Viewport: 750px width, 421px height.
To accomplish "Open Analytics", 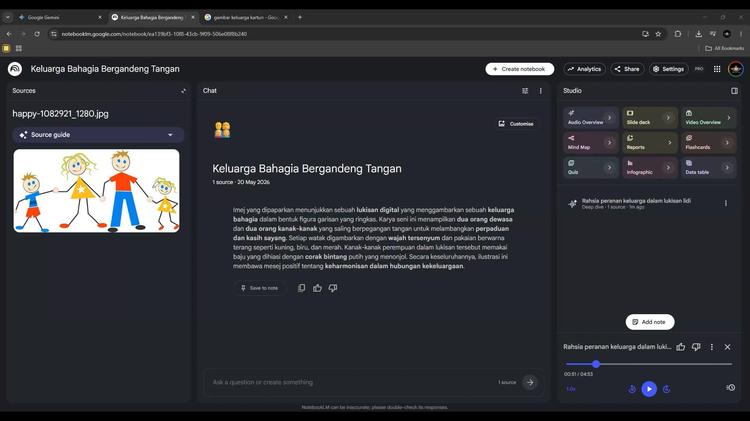I will coord(584,69).
